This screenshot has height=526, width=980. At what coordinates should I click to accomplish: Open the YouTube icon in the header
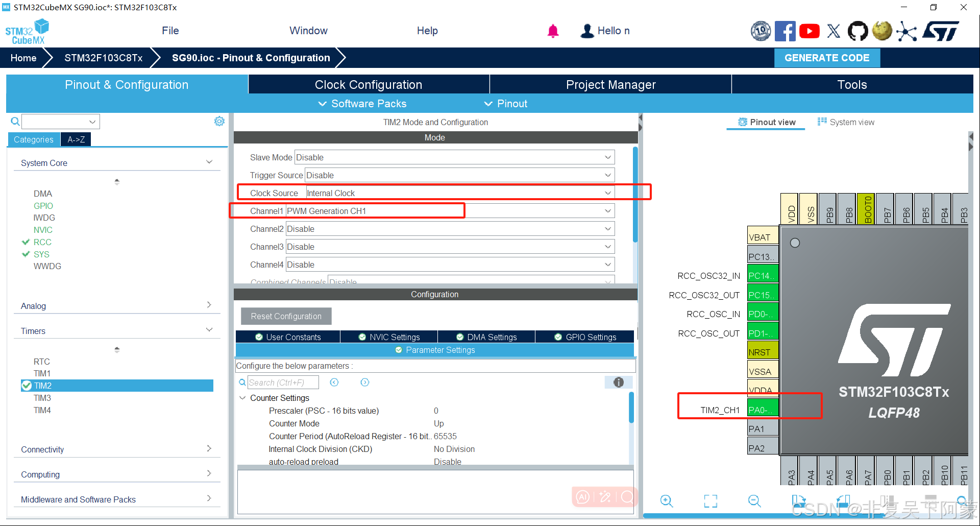pyautogui.click(x=810, y=31)
